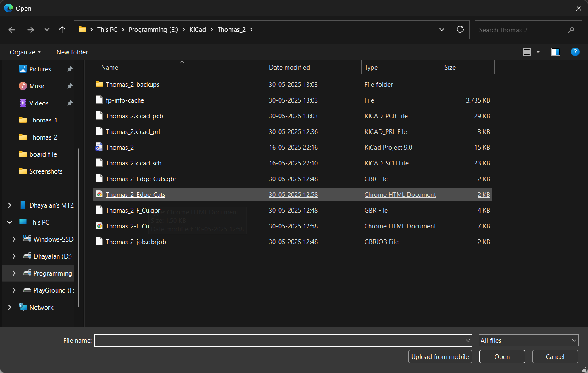588x373 pixels.
Task: Select Pictures in the navigation pane
Action: click(40, 69)
